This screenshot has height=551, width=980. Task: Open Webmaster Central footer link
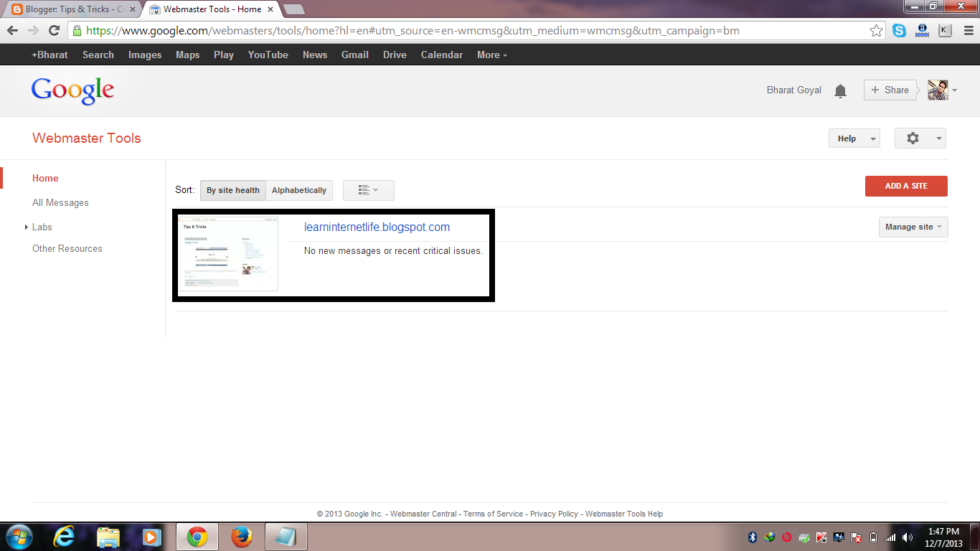coord(423,514)
